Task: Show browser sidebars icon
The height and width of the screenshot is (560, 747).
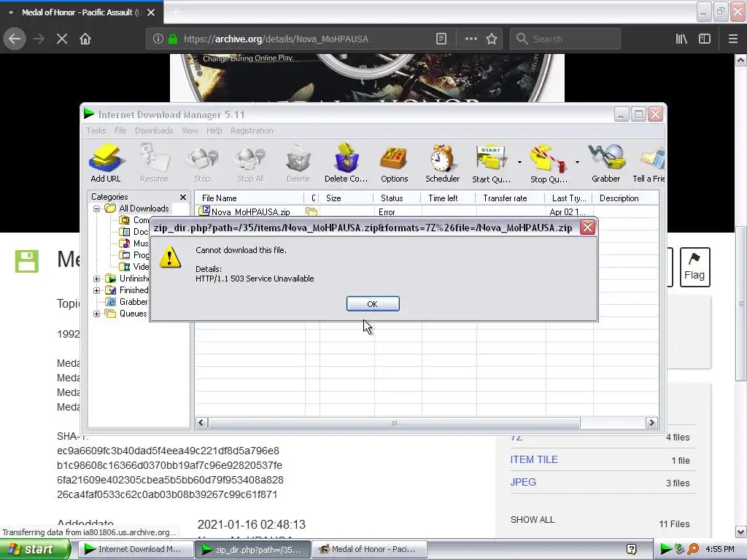Action: click(705, 39)
